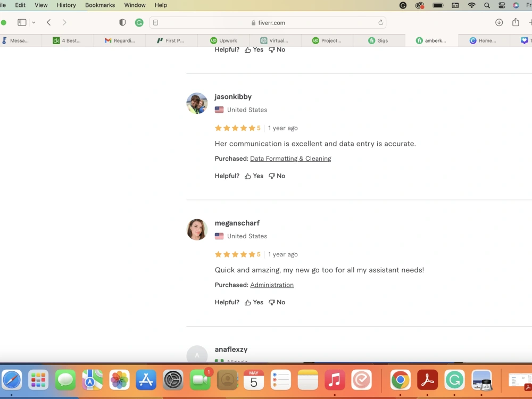This screenshot has height=399, width=532.
Task: Open the Calendar showing May 5 in the Dock
Action: [254, 380]
